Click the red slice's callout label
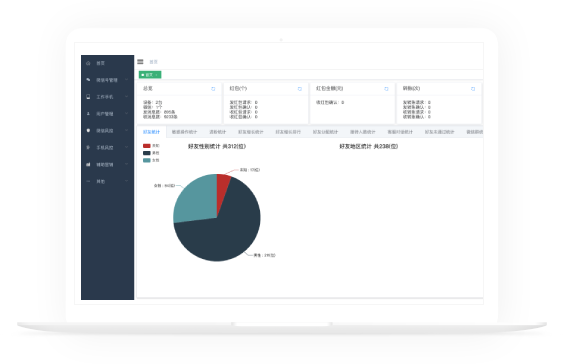563x364 pixels. tap(250, 170)
